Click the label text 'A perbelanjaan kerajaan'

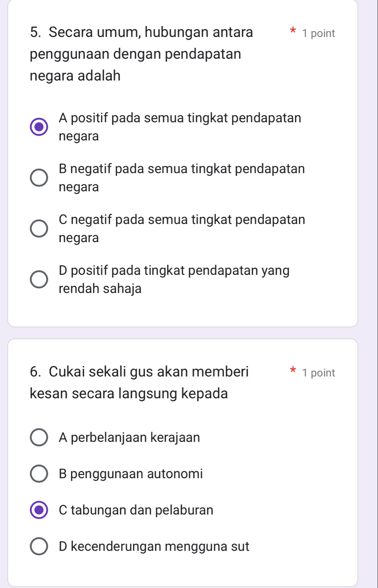pyautogui.click(x=129, y=437)
